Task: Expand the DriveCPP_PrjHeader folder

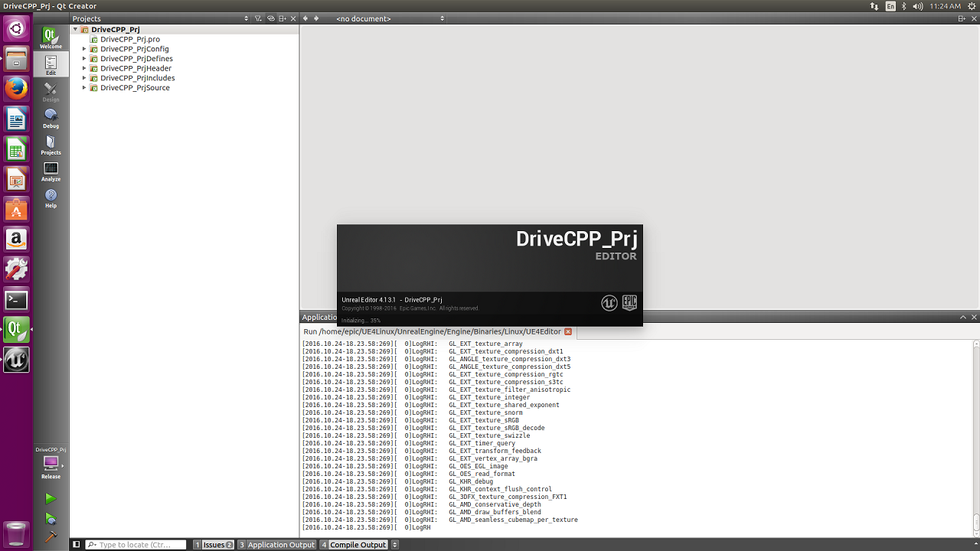Action: point(84,68)
